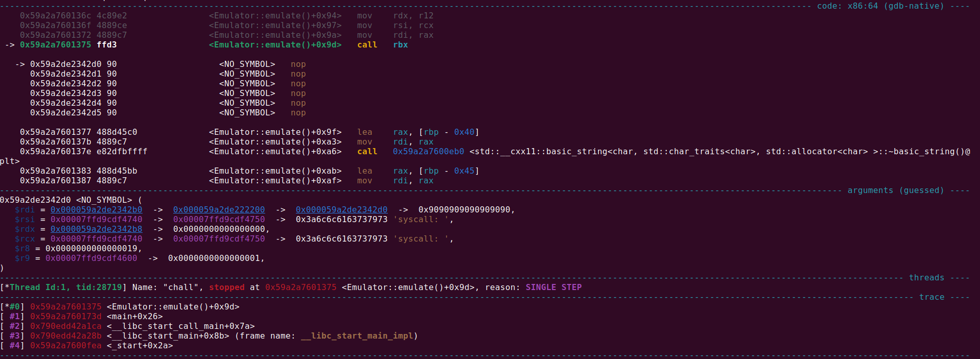Open the $rdi chain link 0x000059a2de2342d0
980x359 pixels.
(x=342, y=210)
